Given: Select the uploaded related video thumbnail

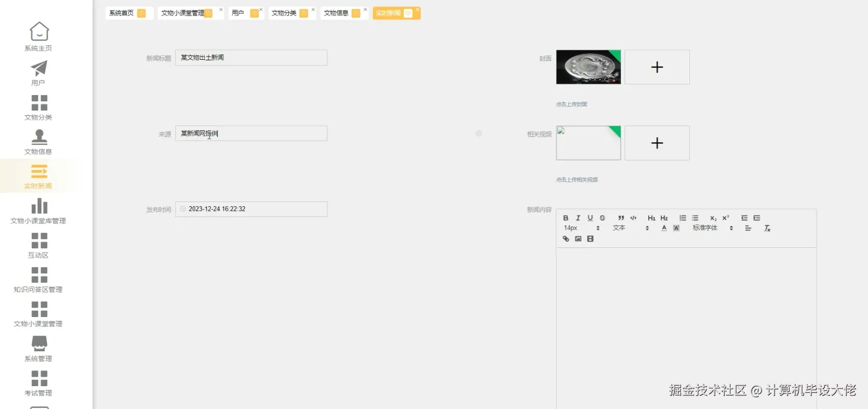Looking at the screenshot, I should pos(589,143).
